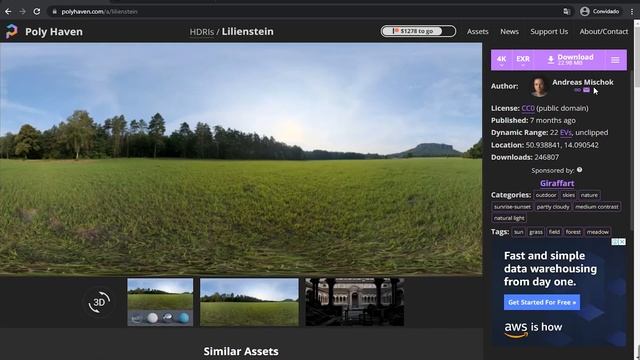640x360 pixels.
Task: Go back with the browser back arrow
Action: pos(8,11)
